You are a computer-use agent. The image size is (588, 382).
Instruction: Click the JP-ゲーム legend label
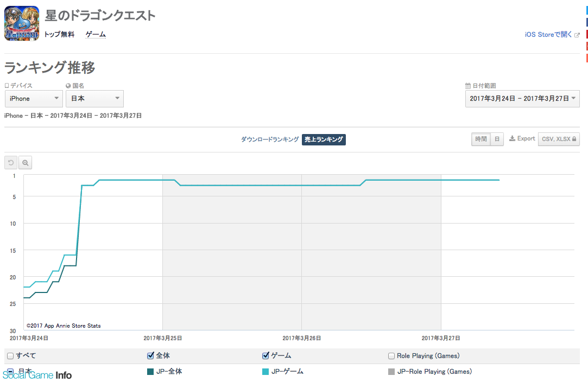pyautogui.click(x=288, y=372)
